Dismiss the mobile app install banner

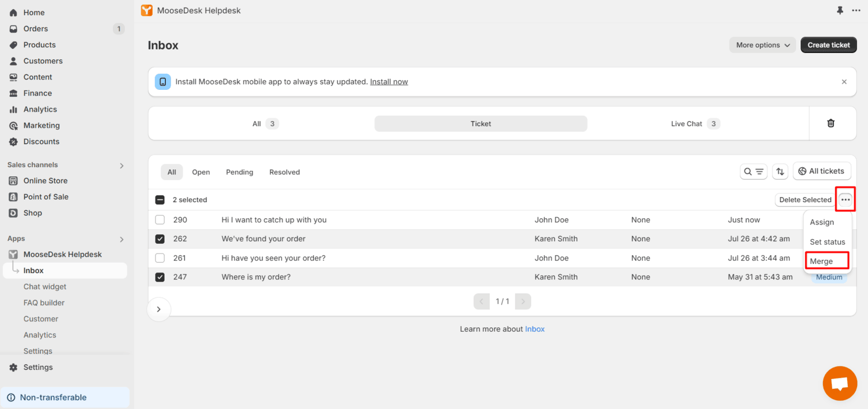[x=844, y=82]
